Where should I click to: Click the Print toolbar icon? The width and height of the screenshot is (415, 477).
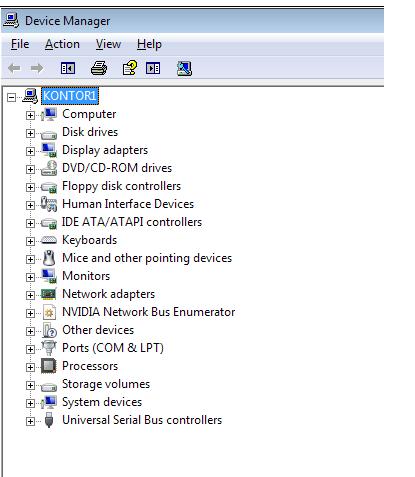99,68
